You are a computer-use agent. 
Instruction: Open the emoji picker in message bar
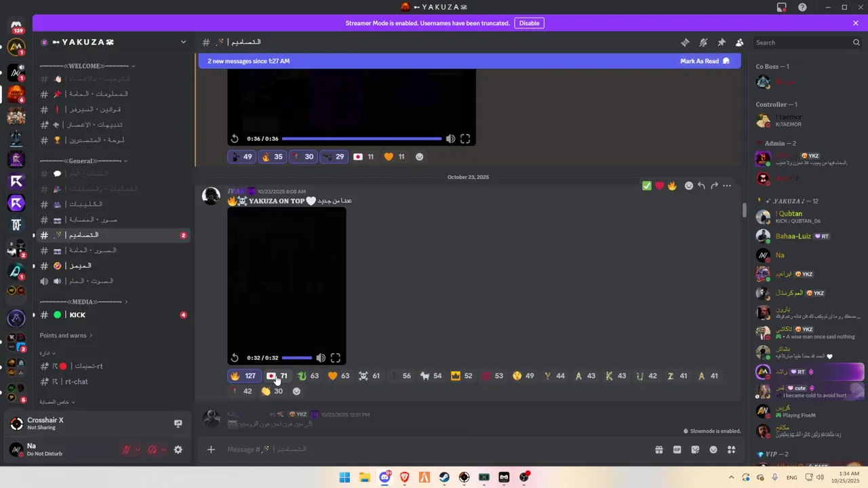point(713,449)
